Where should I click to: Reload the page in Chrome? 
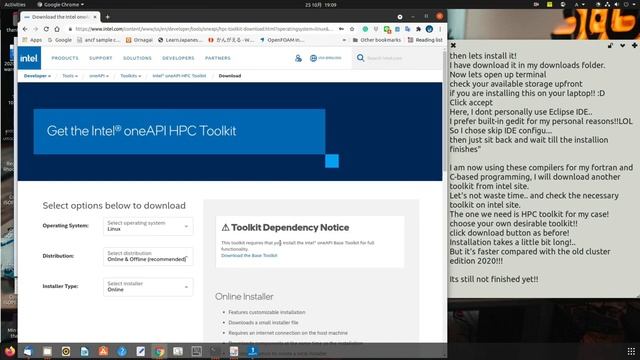pyautogui.click(x=46, y=29)
